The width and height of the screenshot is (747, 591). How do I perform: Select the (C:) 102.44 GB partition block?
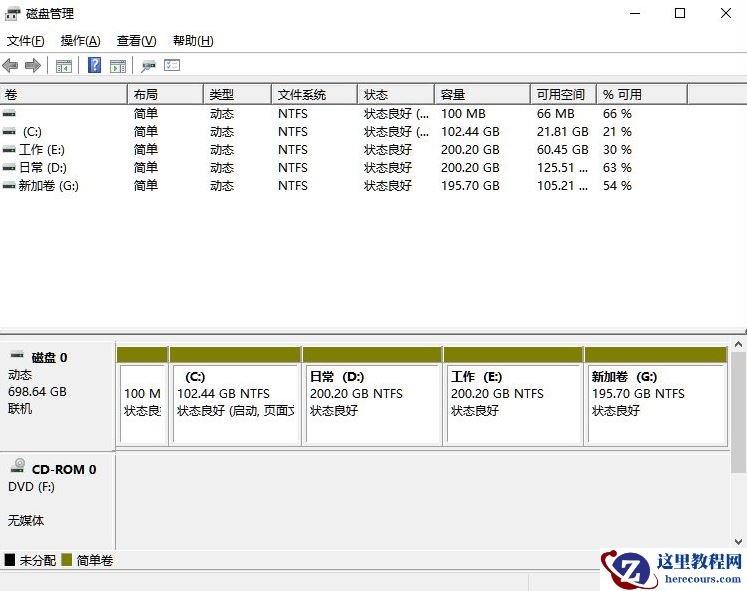pyautogui.click(x=235, y=396)
